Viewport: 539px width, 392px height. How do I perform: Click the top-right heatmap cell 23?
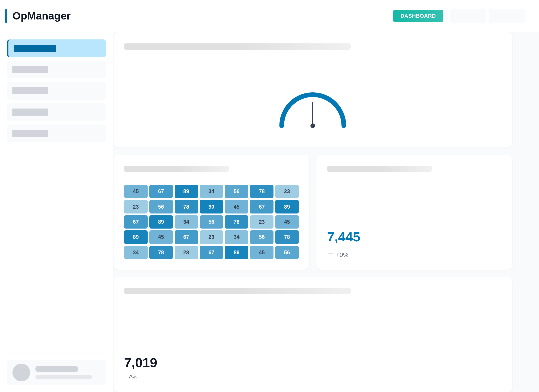point(287,191)
